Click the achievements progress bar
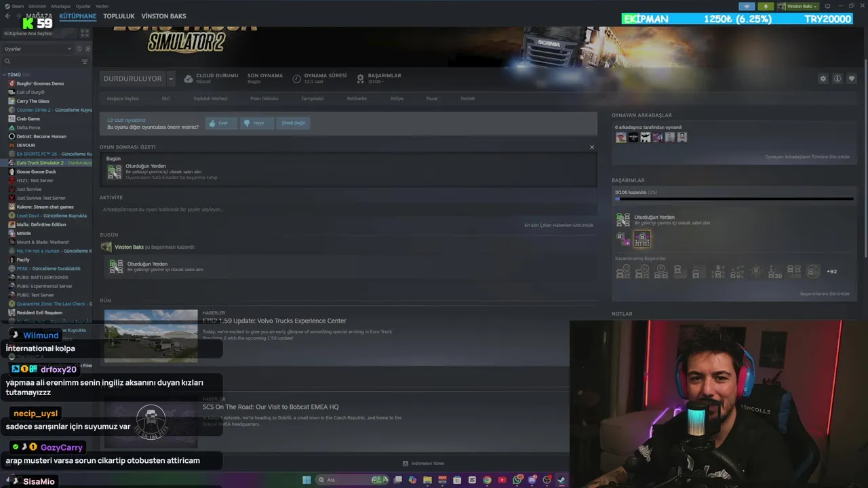Image resolution: width=868 pixels, height=488 pixels. [x=734, y=199]
